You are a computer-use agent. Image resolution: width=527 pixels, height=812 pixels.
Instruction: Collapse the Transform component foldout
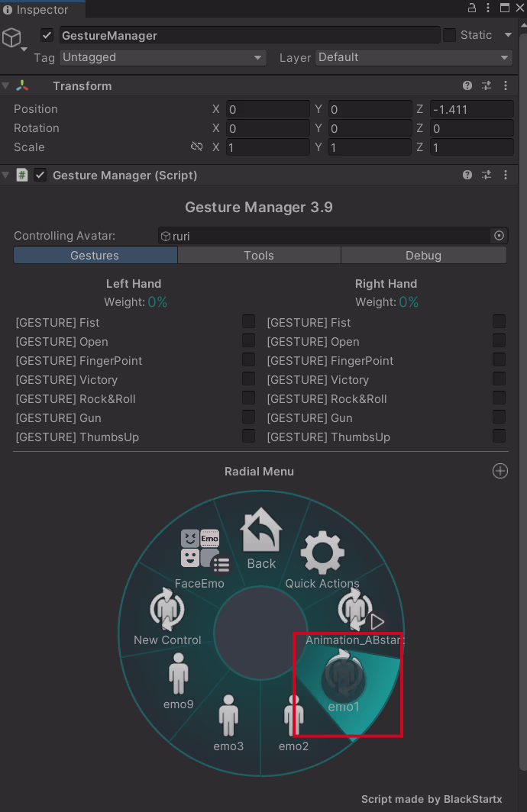tap(5, 86)
